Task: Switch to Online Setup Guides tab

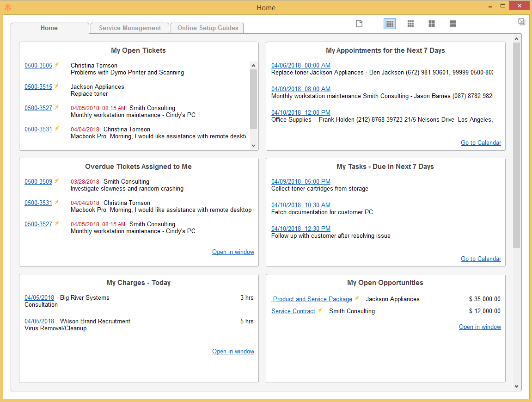Action: point(208,28)
